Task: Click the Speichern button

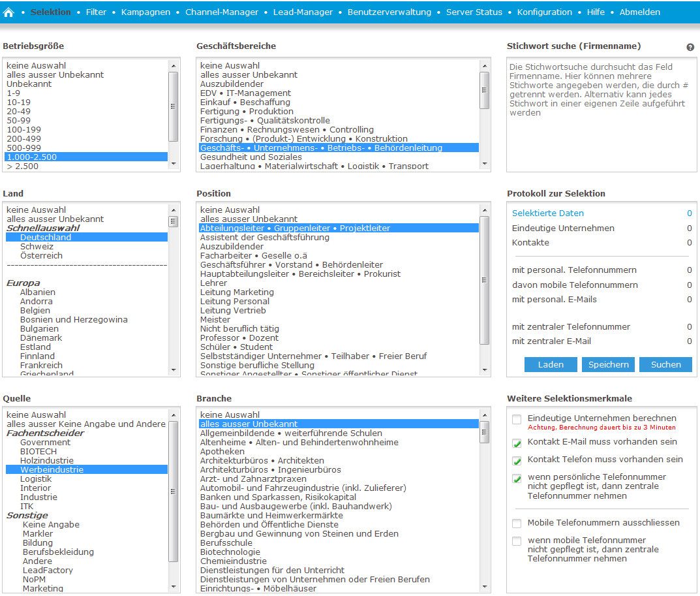Action: tap(608, 364)
